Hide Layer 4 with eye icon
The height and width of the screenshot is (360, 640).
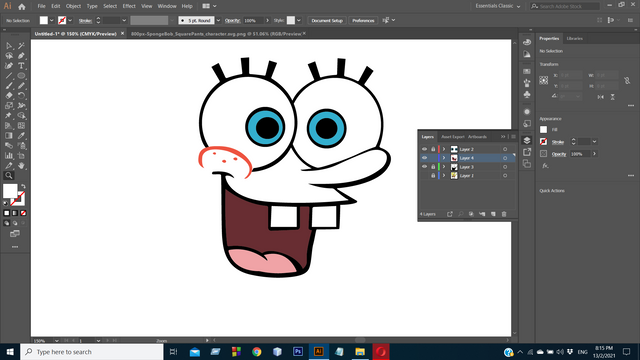[x=424, y=158]
